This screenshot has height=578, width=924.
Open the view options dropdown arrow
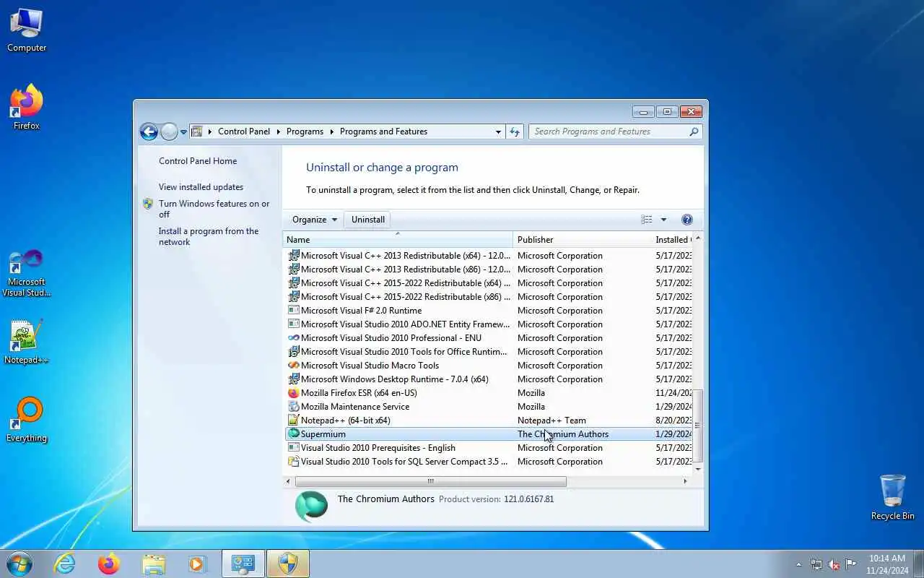tap(663, 220)
